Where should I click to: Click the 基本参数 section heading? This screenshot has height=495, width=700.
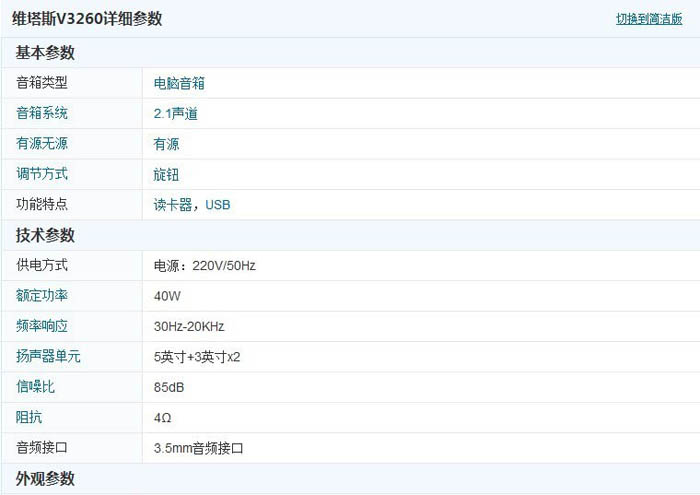click(x=45, y=53)
